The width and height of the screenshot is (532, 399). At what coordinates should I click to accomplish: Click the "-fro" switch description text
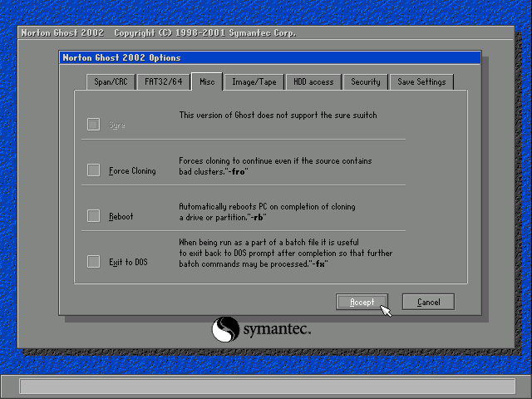275,166
